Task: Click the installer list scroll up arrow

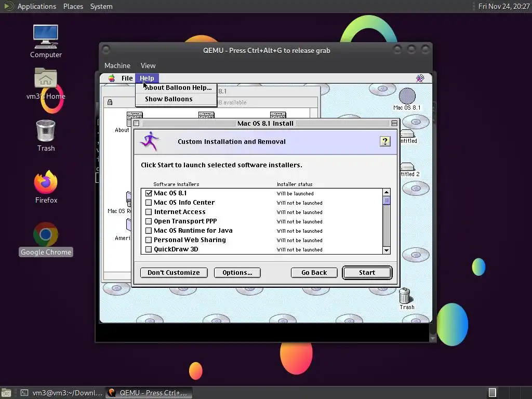Action: pos(387,192)
